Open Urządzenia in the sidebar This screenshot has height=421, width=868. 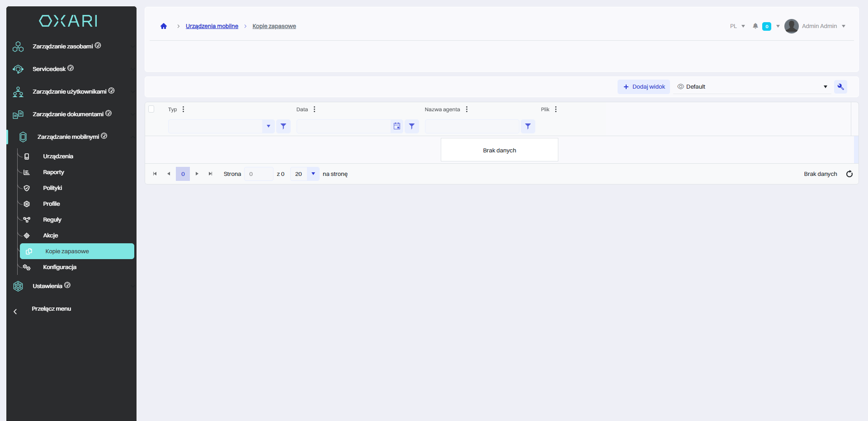(x=58, y=156)
